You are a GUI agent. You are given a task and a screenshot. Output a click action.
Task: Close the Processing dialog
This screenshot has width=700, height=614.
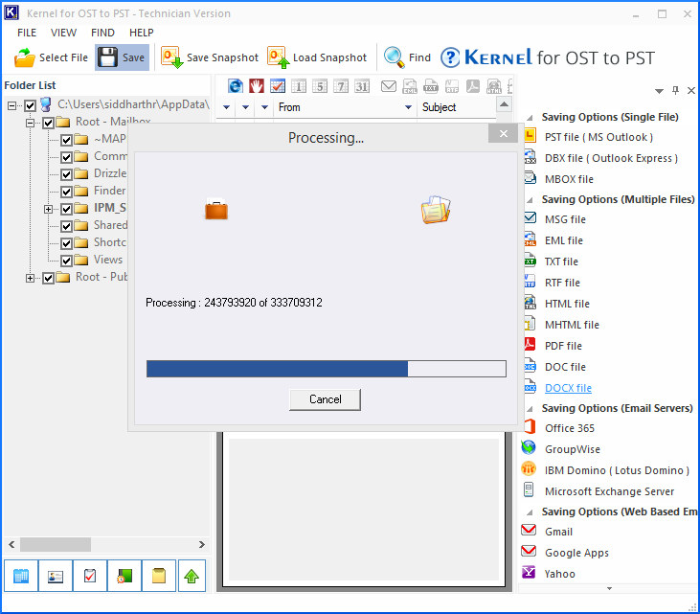[x=504, y=133]
